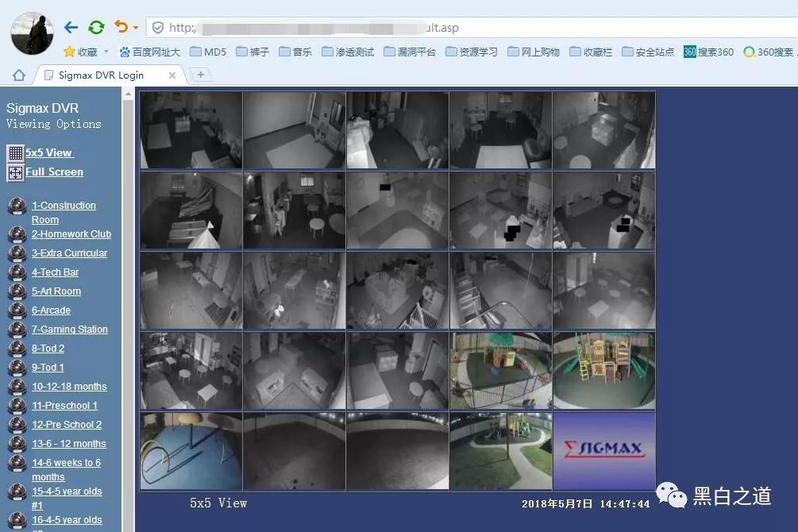Screen dimensions: 798x532
Task: Click the Sigmax logo camera tile
Action: [x=604, y=451]
